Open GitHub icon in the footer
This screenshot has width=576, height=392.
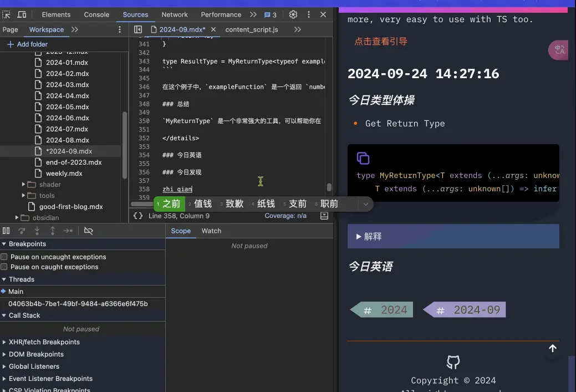[453, 363]
